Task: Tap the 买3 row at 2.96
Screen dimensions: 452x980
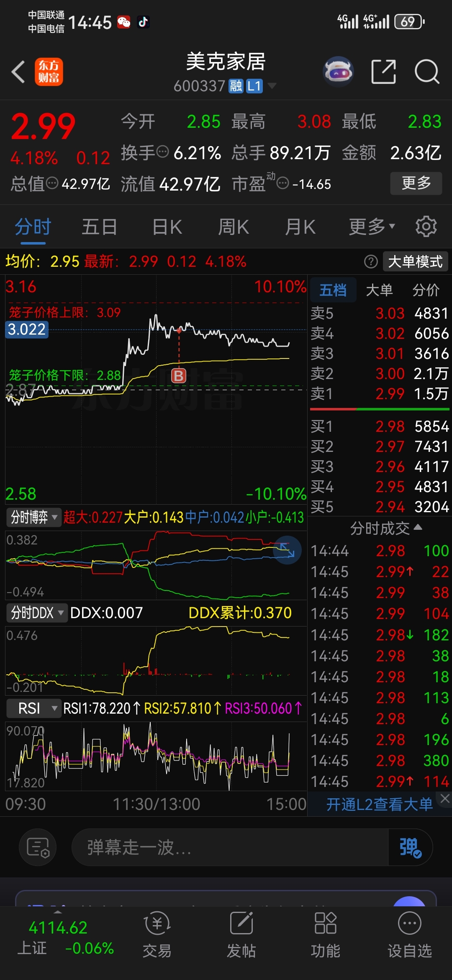Action: click(x=380, y=467)
